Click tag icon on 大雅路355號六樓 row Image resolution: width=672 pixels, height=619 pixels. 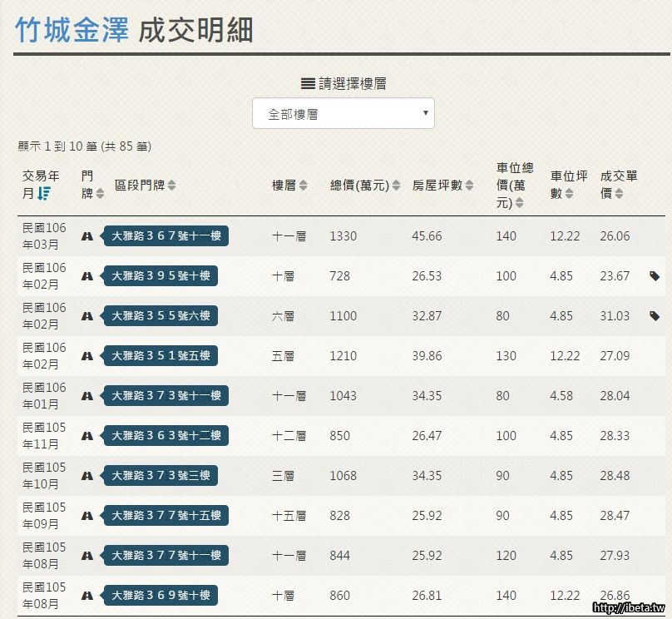click(655, 316)
